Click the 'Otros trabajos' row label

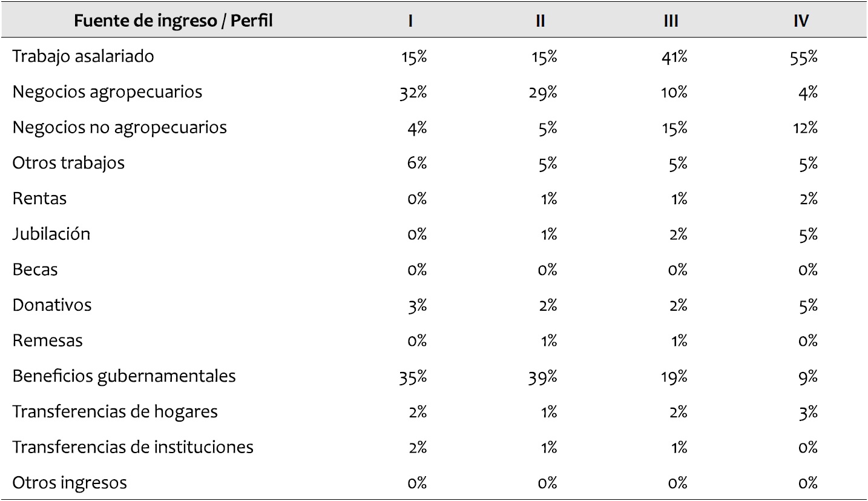68,163
